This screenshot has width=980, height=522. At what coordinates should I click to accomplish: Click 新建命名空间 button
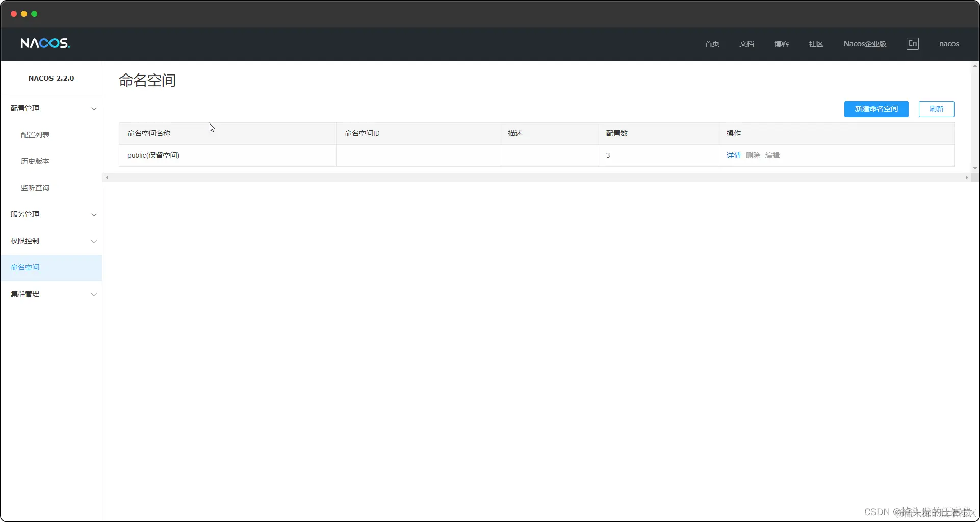[876, 109]
